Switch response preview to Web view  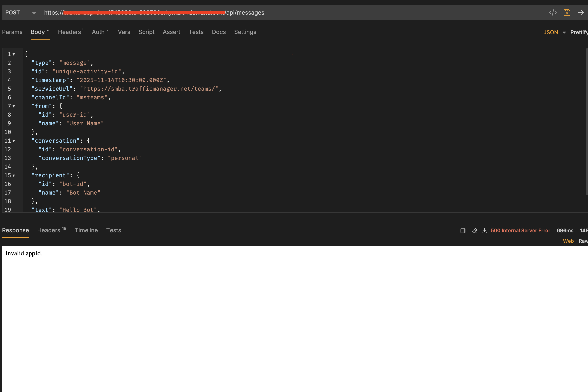click(x=568, y=241)
